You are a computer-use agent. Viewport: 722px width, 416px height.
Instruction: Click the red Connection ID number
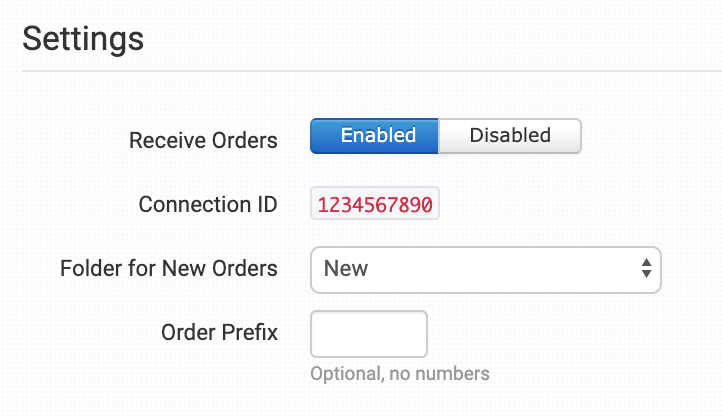click(x=375, y=205)
